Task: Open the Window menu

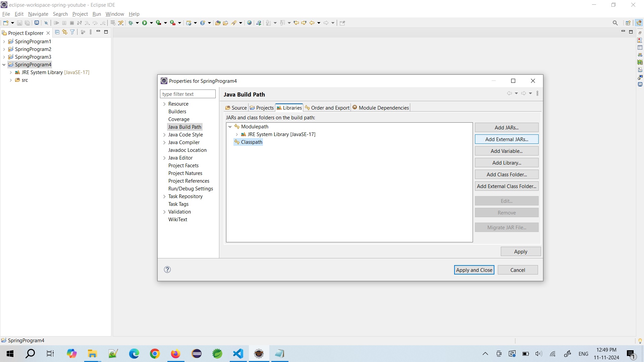Action: tap(115, 14)
